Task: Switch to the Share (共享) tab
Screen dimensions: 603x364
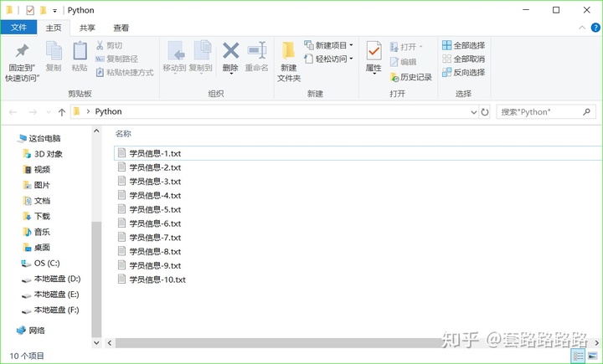Action: click(x=87, y=28)
